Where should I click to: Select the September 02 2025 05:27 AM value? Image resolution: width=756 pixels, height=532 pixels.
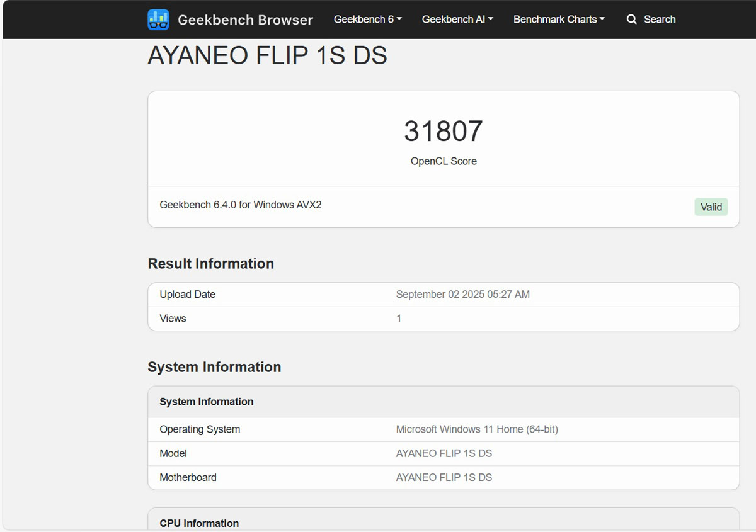(x=463, y=295)
